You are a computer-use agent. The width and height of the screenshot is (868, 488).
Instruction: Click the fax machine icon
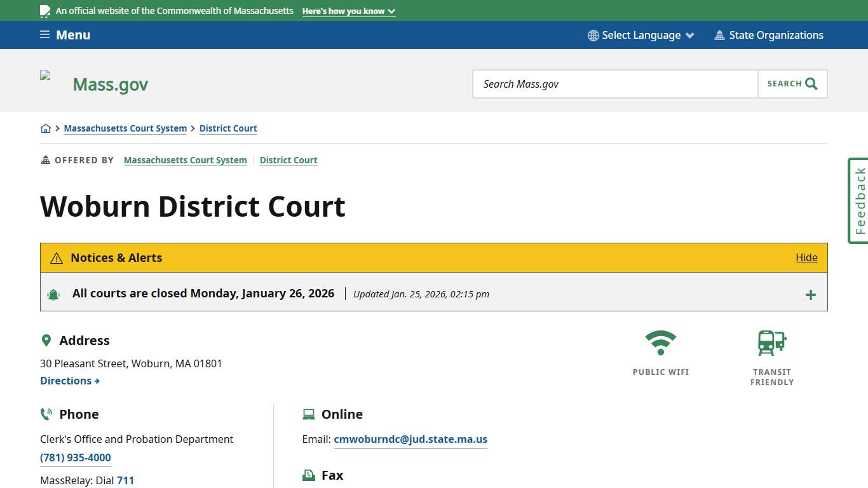(309, 475)
